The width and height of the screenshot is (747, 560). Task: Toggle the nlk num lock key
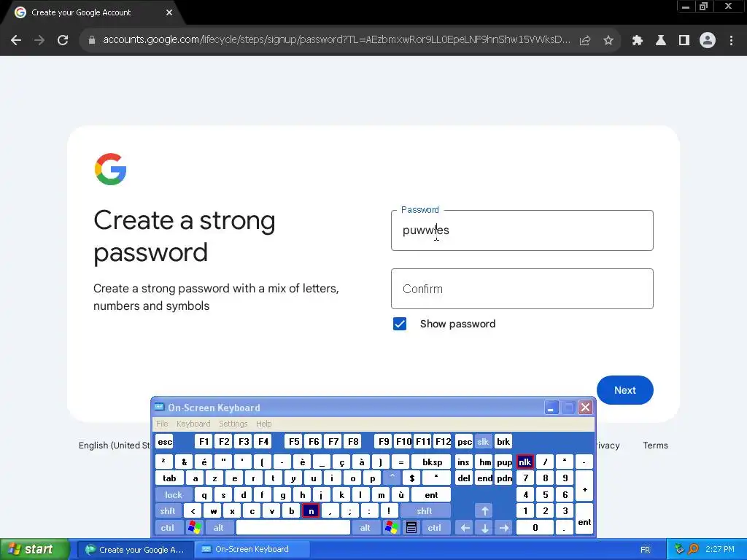click(x=525, y=462)
